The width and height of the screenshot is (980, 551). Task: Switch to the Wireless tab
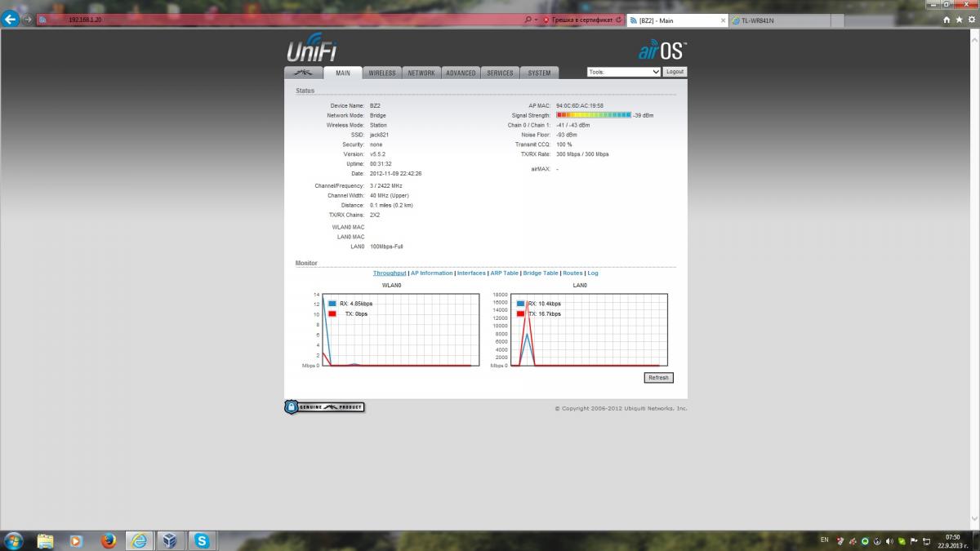381,73
